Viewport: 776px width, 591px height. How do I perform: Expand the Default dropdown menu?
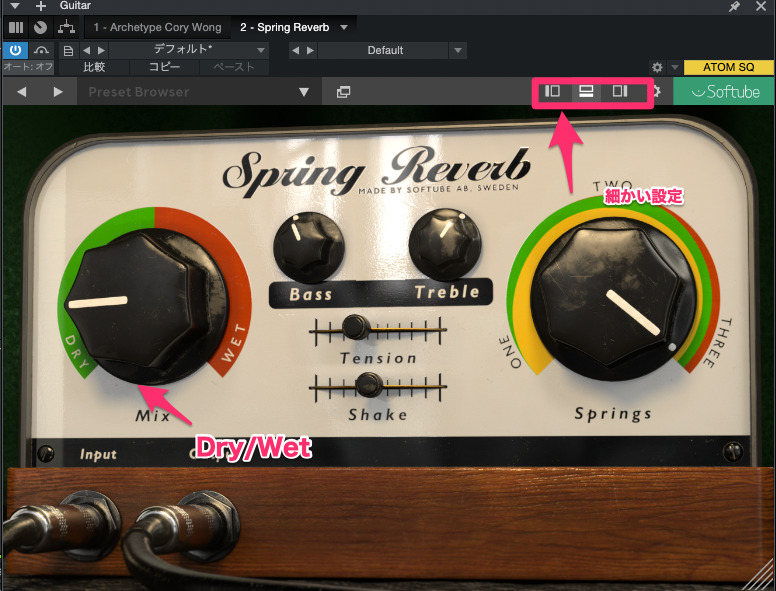458,50
